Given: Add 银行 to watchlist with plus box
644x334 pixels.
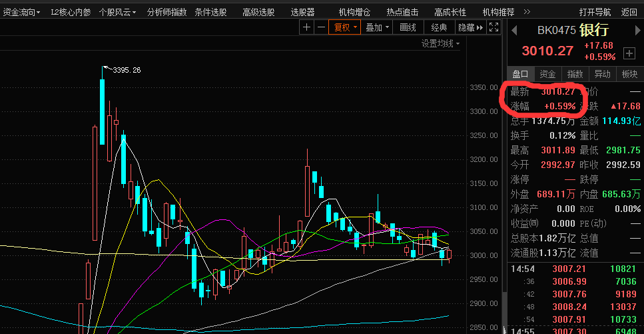Looking at the screenshot, I should coord(629,53).
